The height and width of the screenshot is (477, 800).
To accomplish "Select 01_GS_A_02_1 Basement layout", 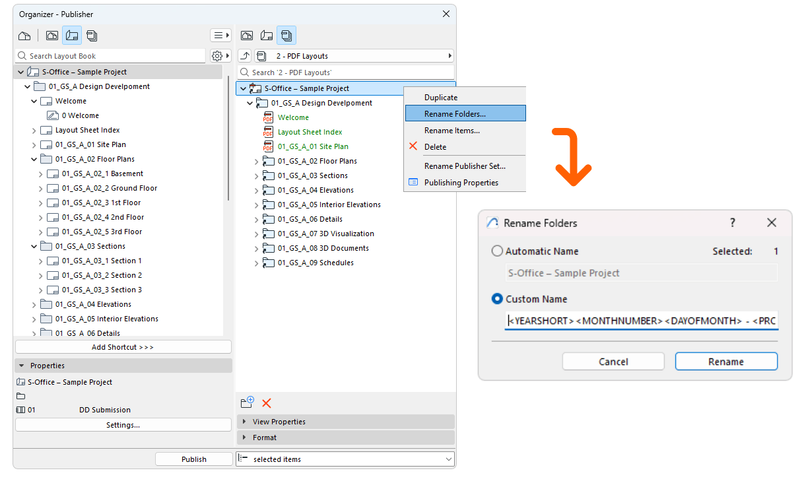I will (102, 174).
